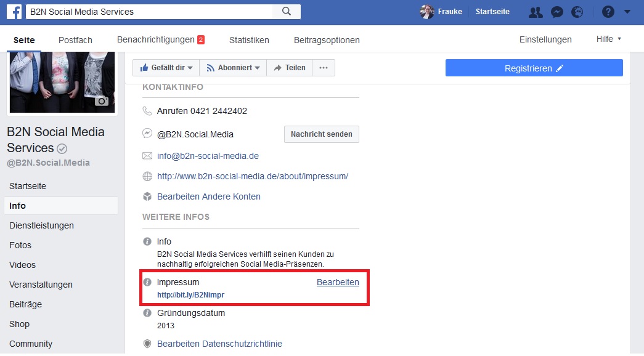This screenshot has height=356, width=644.
Task: Open the Hilfe dropdown
Action: (609, 39)
